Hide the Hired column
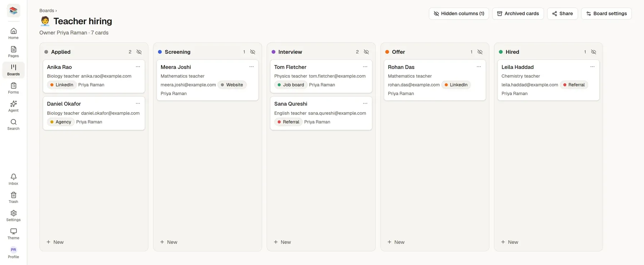This screenshot has width=644, height=265. click(x=594, y=52)
